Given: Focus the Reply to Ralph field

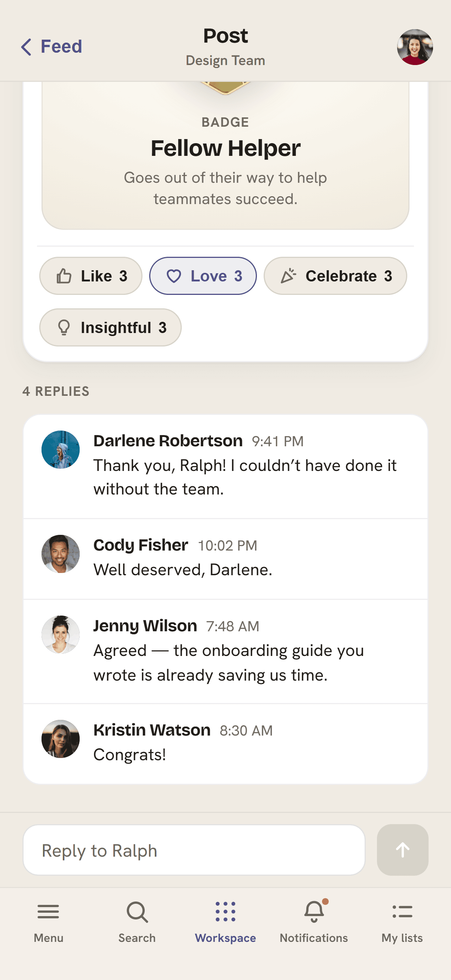Looking at the screenshot, I should tap(194, 850).
